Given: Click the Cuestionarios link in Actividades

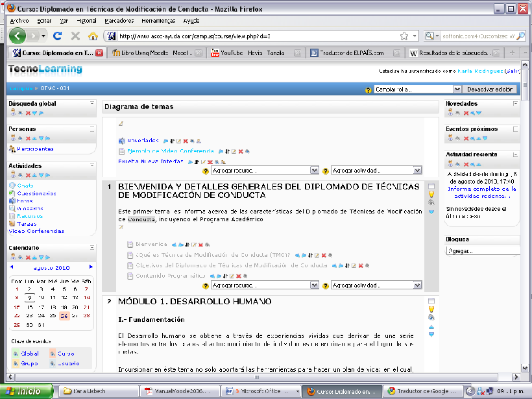Looking at the screenshot, I should tap(36, 193).
